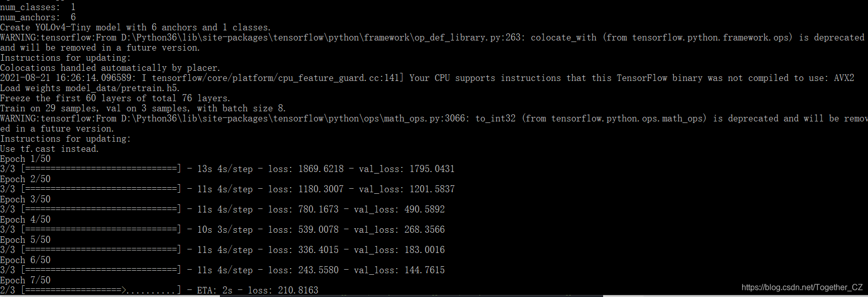Click the 'Epoch 5/50' label
Image resolution: width=868 pixels, height=297 pixels.
[x=25, y=240]
